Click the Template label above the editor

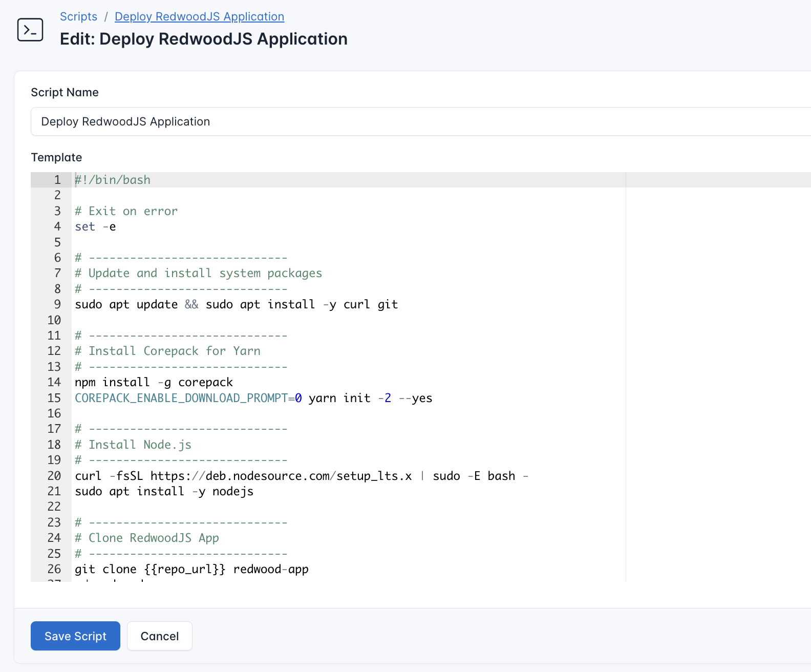click(x=56, y=157)
